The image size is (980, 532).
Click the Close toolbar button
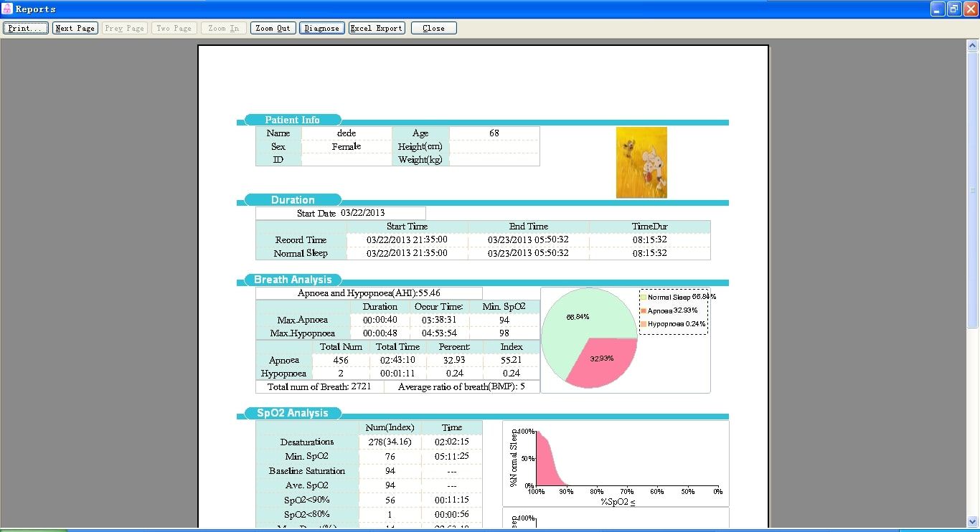(x=433, y=28)
